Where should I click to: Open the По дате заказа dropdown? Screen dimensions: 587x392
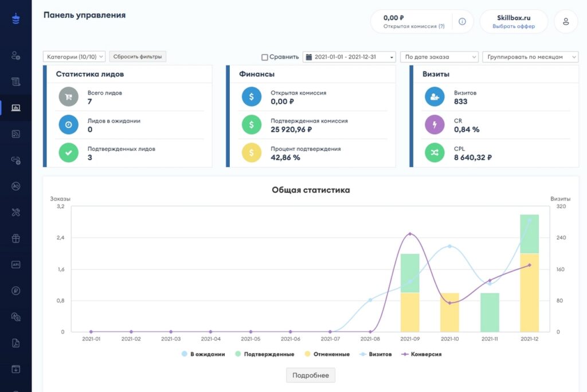pyautogui.click(x=439, y=57)
